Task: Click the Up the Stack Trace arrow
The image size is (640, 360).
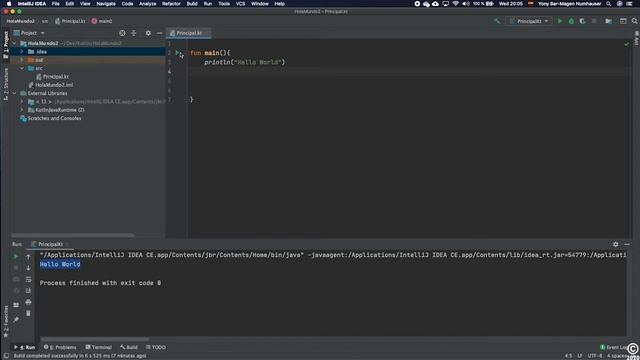Action: click(x=28, y=257)
